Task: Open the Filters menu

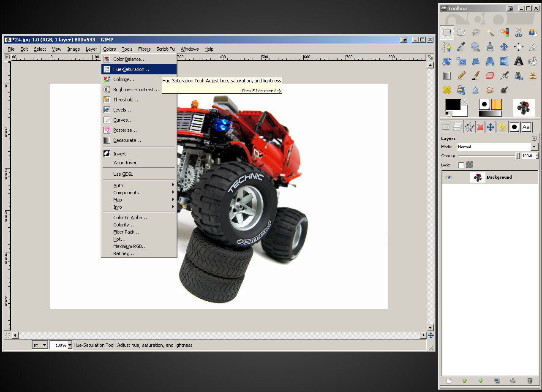Action: click(144, 49)
